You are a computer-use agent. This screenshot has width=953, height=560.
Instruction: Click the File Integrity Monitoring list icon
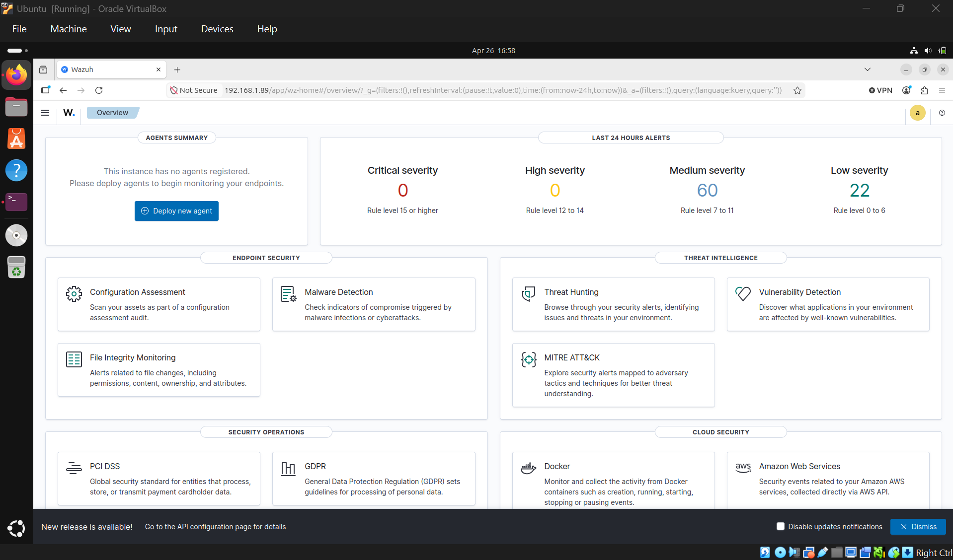click(74, 359)
